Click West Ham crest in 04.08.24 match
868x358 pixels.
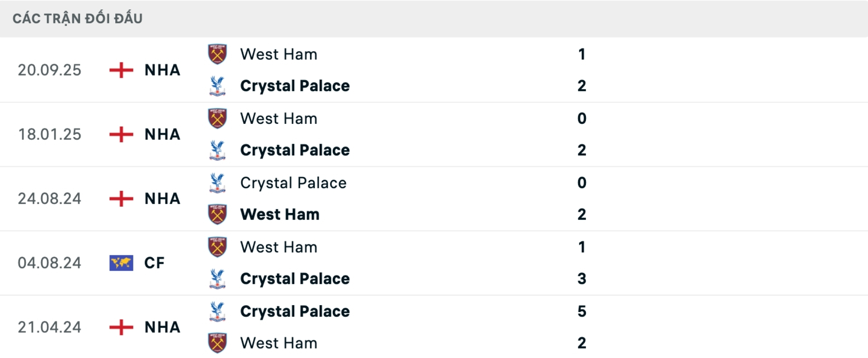click(x=217, y=247)
